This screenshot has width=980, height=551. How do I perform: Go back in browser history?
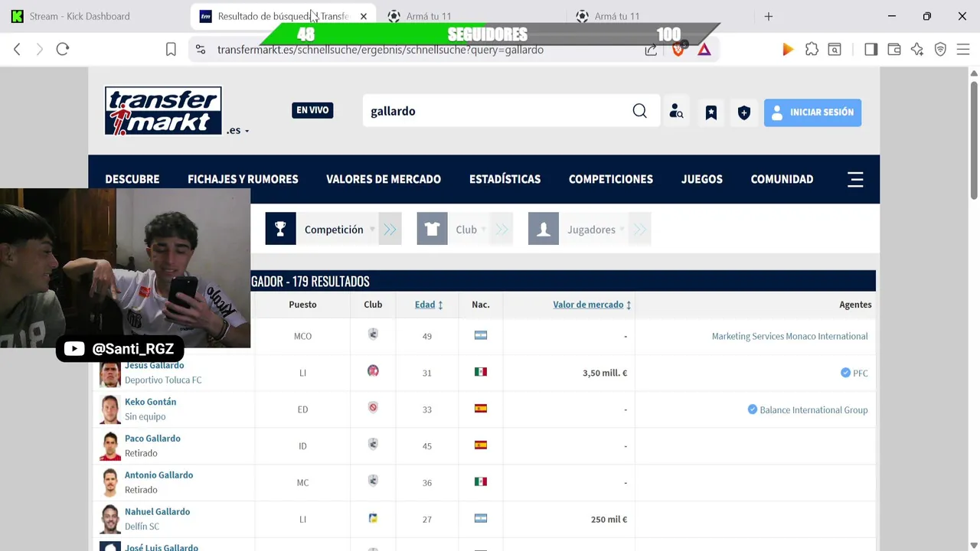click(17, 50)
